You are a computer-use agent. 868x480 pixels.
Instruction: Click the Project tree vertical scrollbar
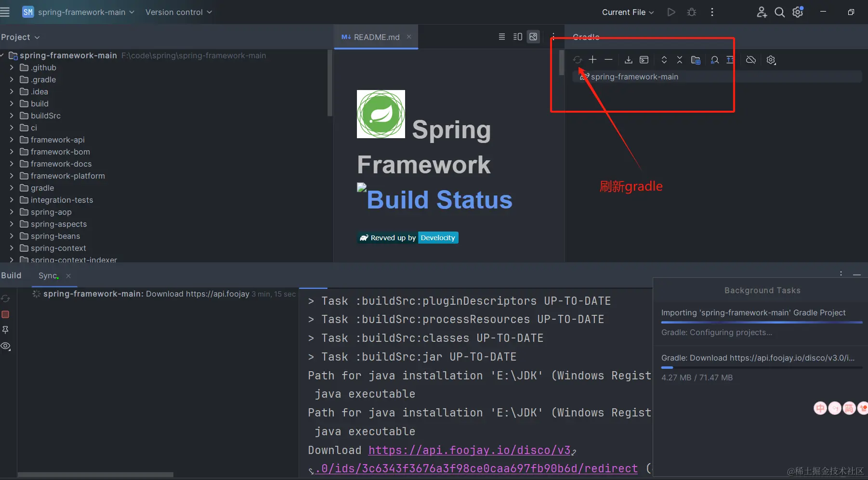click(330, 83)
